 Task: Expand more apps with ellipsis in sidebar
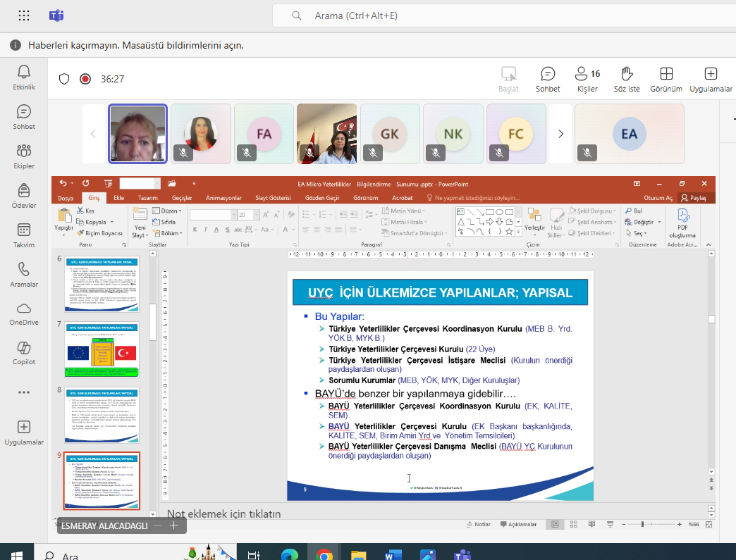[24, 392]
